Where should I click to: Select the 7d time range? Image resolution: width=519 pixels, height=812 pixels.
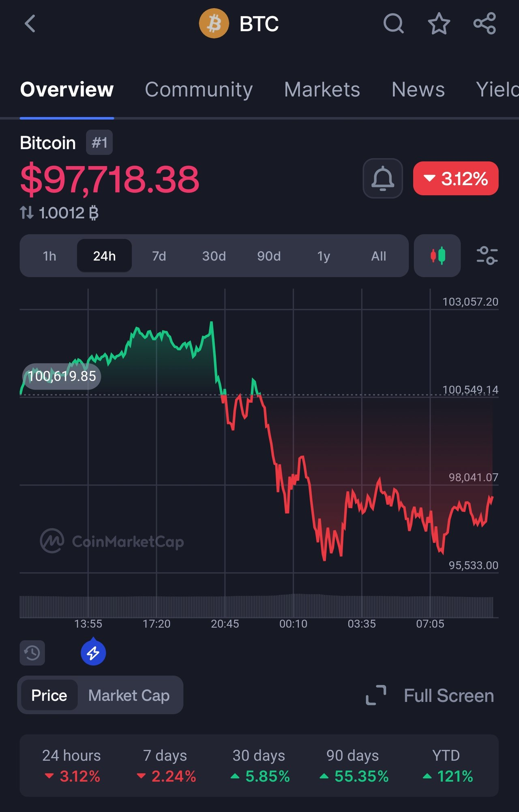click(159, 256)
